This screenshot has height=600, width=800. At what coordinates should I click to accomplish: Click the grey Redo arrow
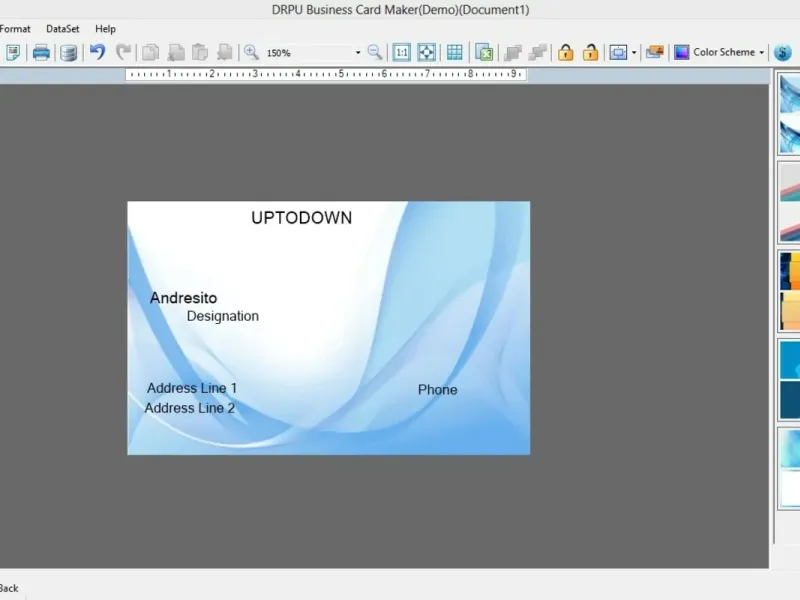(x=123, y=52)
